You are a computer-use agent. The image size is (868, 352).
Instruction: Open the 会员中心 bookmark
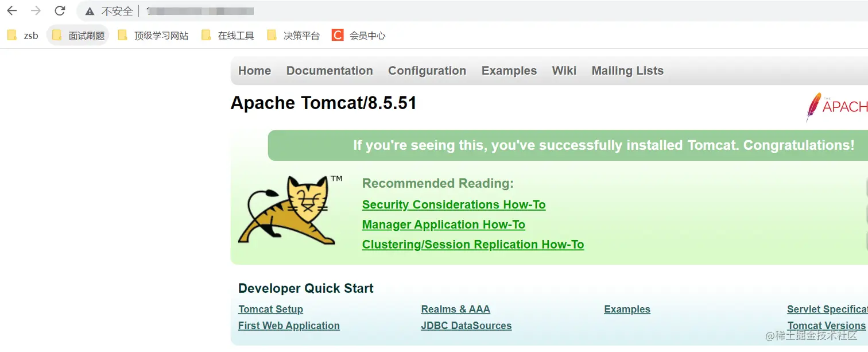(359, 36)
